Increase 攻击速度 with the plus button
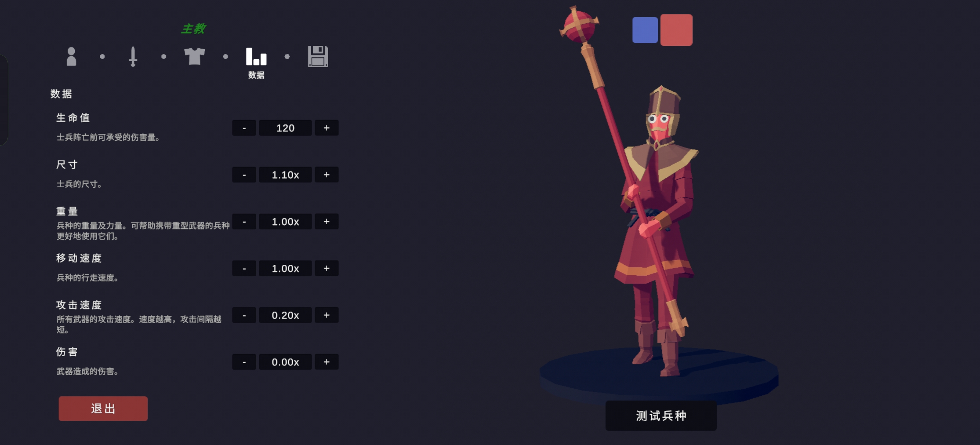Screen dimensions: 980x445 (326, 315)
